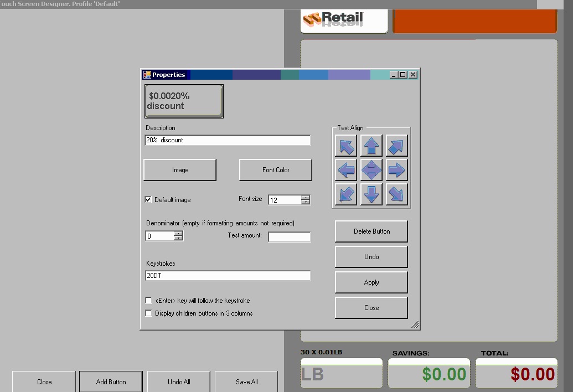
Task: Apply the button property changes
Action: pos(371,282)
